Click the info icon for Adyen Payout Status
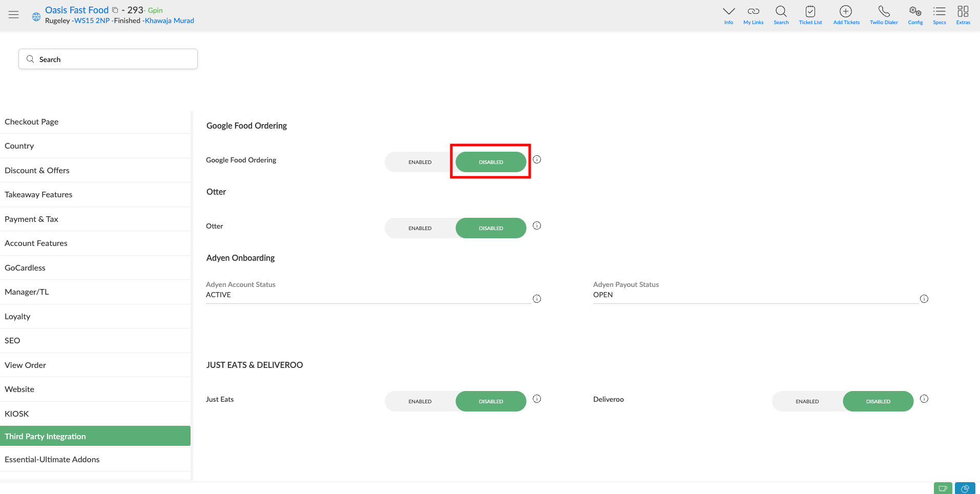The width and height of the screenshot is (980, 494). [x=924, y=299]
